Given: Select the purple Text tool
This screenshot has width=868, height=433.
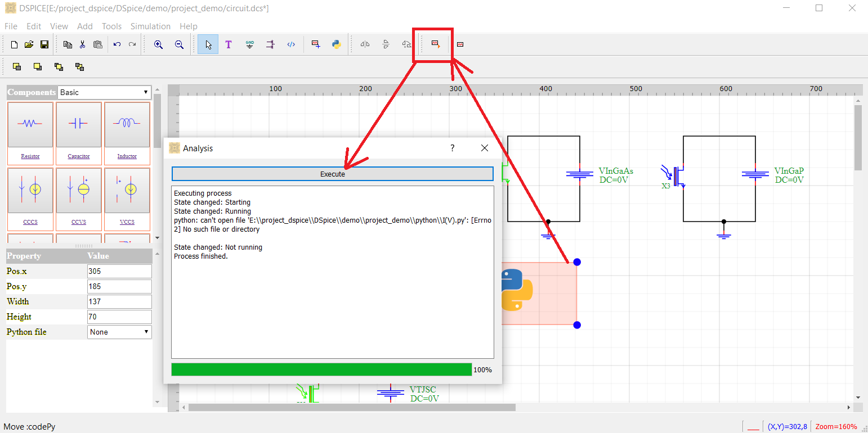Looking at the screenshot, I should [x=229, y=44].
